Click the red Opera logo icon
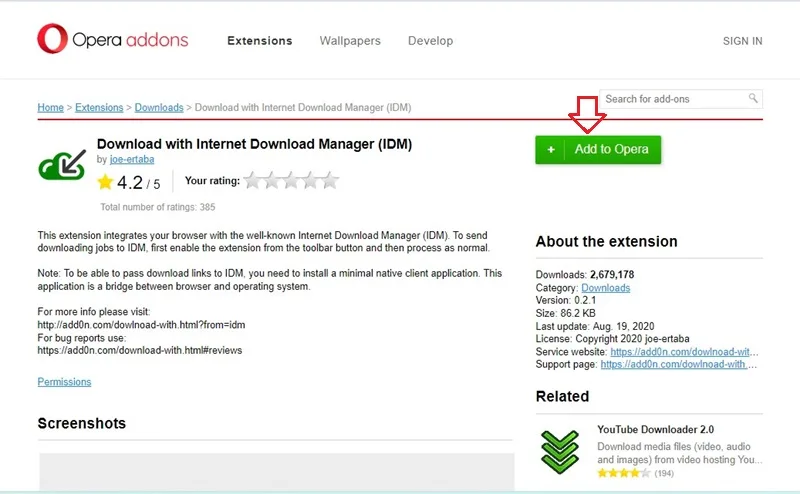Image resolution: width=800 pixels, height=494 pixels. tap(52, 38)
